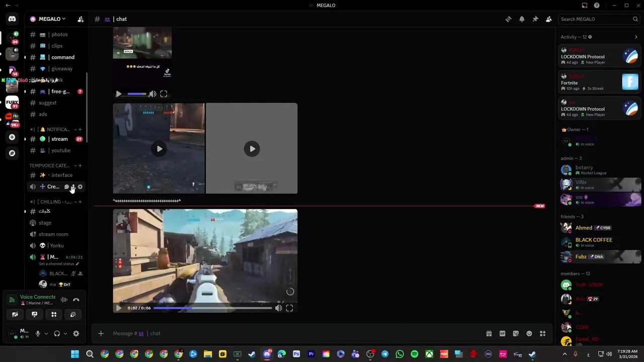The image size is (644, 362).
Task: Disconnect from voice hang-up icon
Action: [76, 300]
